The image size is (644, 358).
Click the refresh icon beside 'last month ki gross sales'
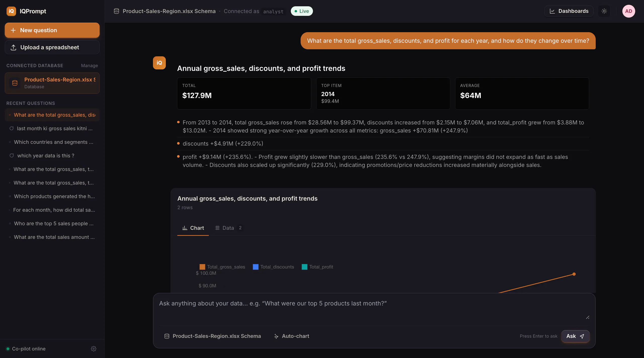point(12,128)
